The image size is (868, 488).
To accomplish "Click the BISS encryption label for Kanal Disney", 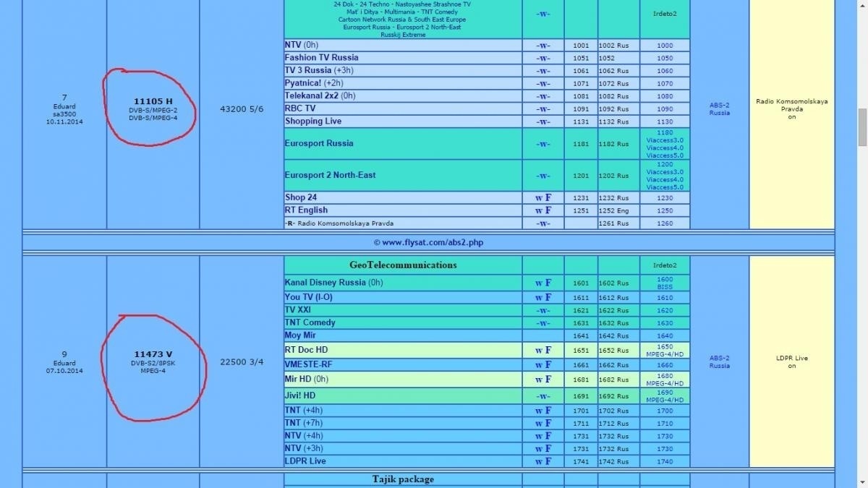I will (x=665, y=286).
